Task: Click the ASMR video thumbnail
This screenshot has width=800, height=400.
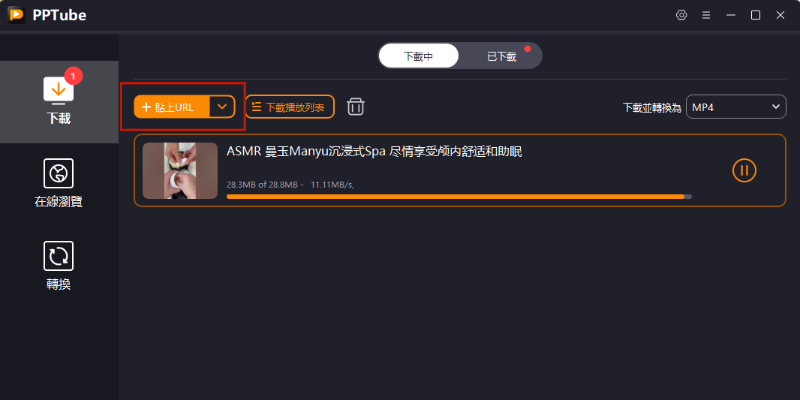Action: click(180, 170)
